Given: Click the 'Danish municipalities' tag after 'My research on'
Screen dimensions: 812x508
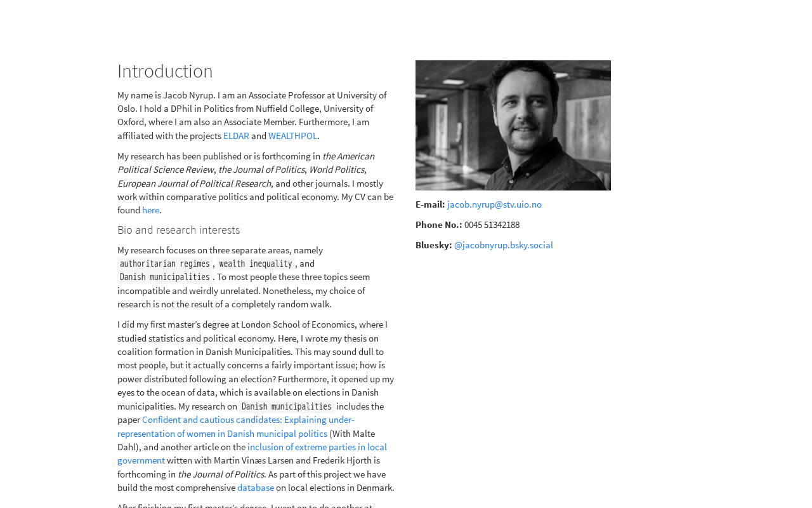Looking at the screenshot, I should (286, 406).
